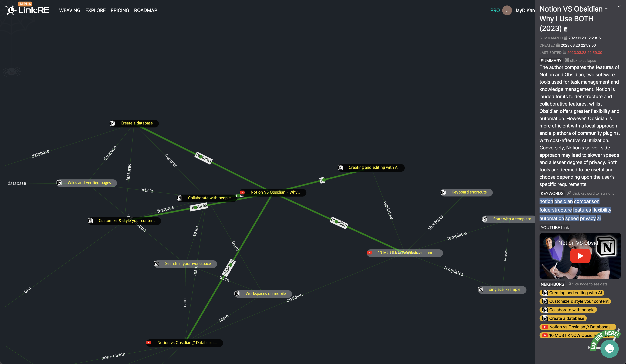Screen dimensions: 626x364
Task: Open the green chat support bubble
Action: (x=609, y=349)
